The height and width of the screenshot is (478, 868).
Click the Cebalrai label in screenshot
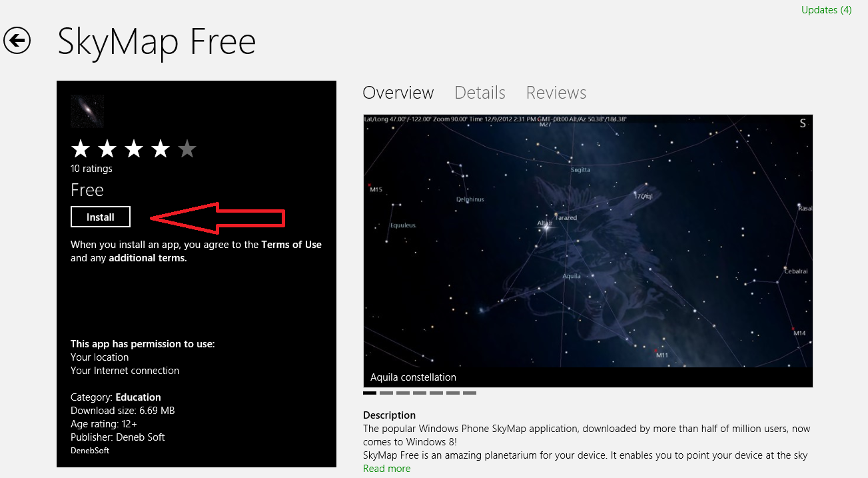pos(795,272)
